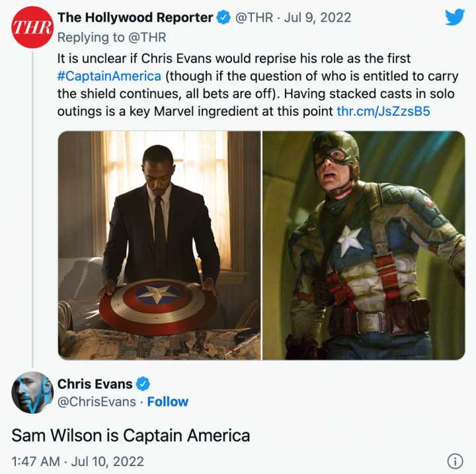This screenshot has width=476, height=474.
Task: Follow Chris Evans
Action: tap(167, 402)
